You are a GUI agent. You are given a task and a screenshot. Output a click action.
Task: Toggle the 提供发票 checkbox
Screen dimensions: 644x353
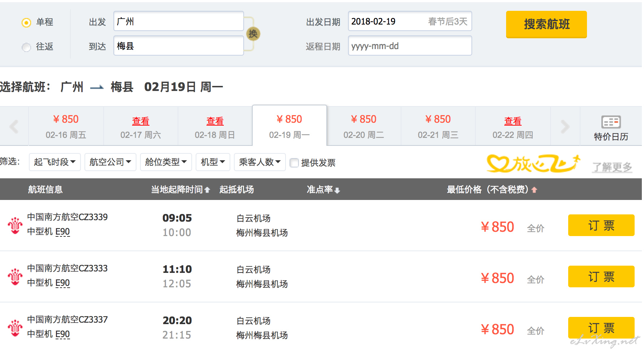pyautogui.click(x=294, y=163)
